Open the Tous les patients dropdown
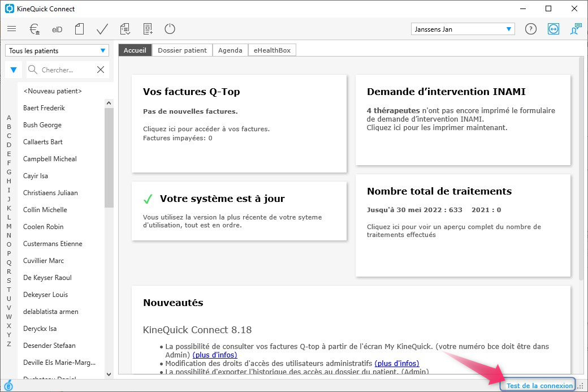Screen dimensions: 588x392 point(57,51)
